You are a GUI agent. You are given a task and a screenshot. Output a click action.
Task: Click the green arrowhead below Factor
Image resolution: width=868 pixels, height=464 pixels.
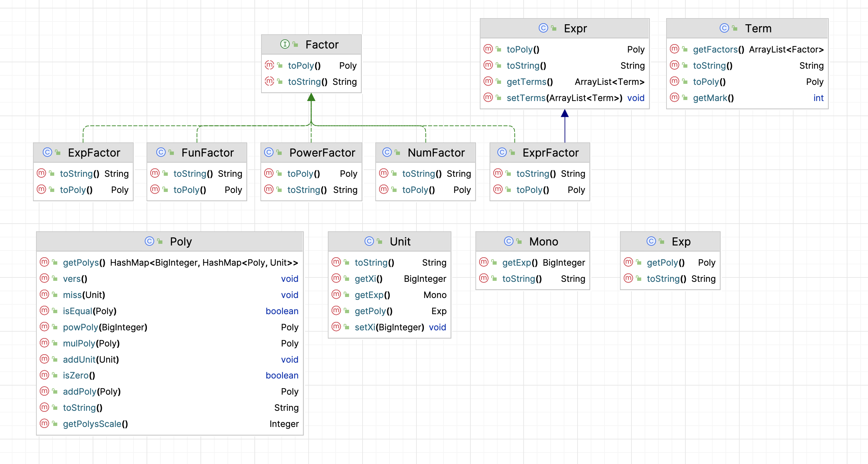(311, 97)
